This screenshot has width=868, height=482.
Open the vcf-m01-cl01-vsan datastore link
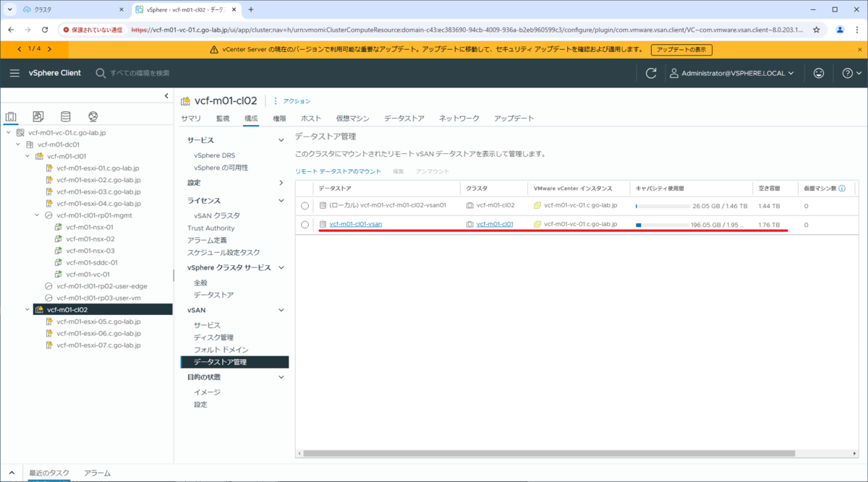pyautogui.click(x=355, y=224)
